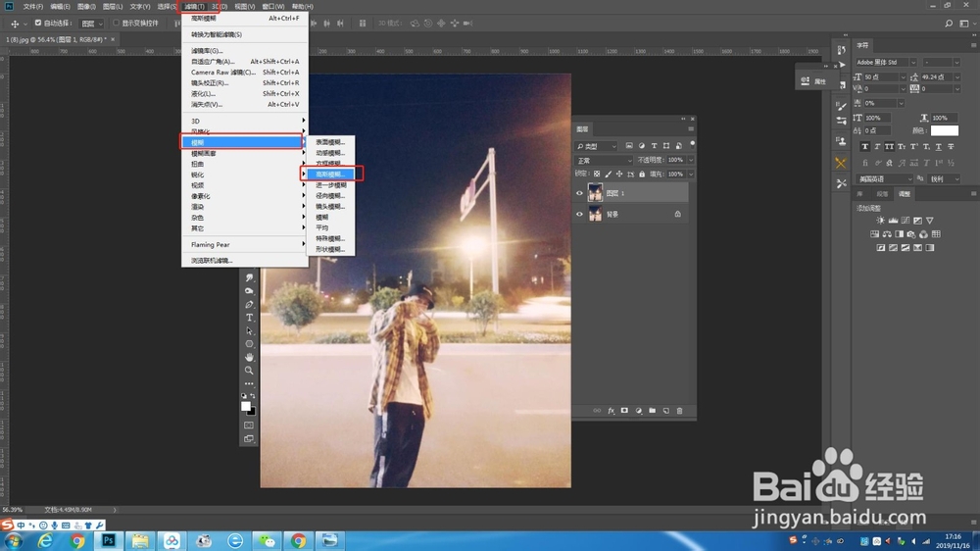This screenshot has width=980, height=551.
Task: Toggle Strikethrough text style
Action: 951,146
